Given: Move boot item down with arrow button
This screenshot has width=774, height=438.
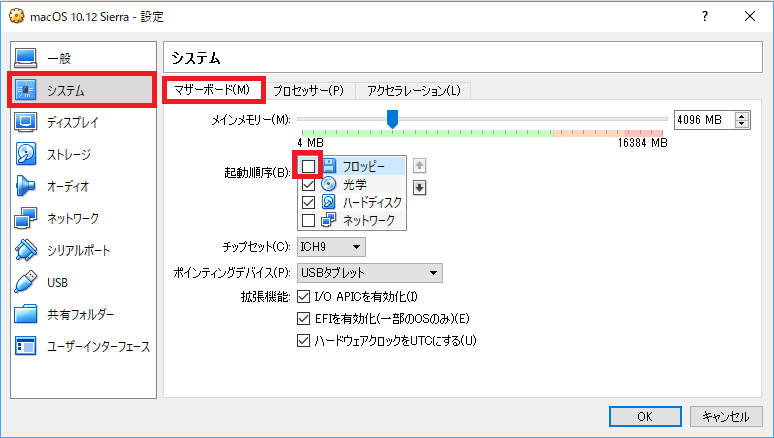Looking at the screenshot, I should [420, 188].
